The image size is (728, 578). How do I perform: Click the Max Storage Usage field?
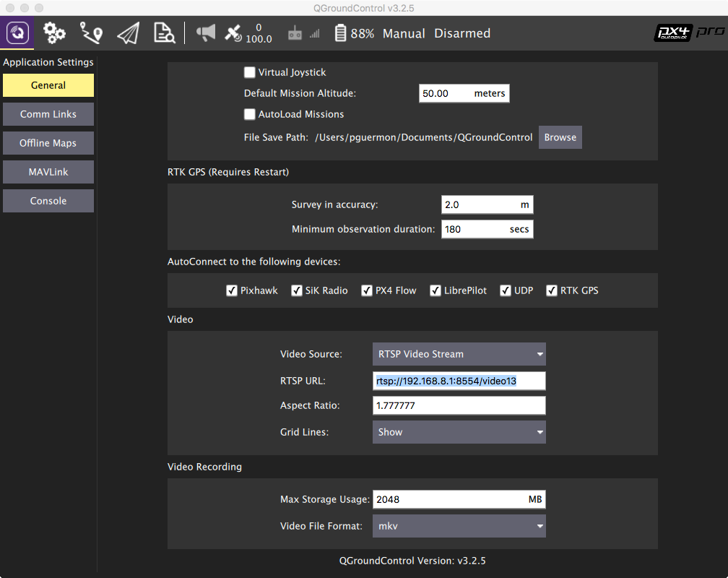(x=459, y=499)
